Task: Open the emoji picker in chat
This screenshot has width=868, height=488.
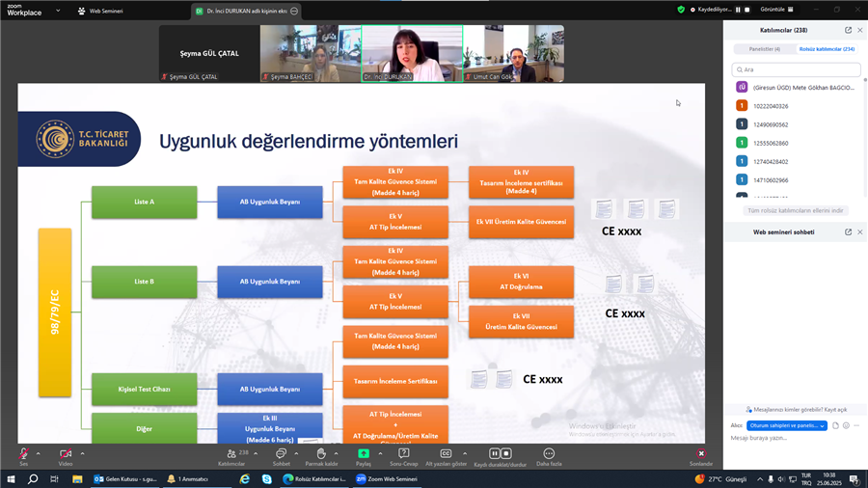Action: [846, 425]
